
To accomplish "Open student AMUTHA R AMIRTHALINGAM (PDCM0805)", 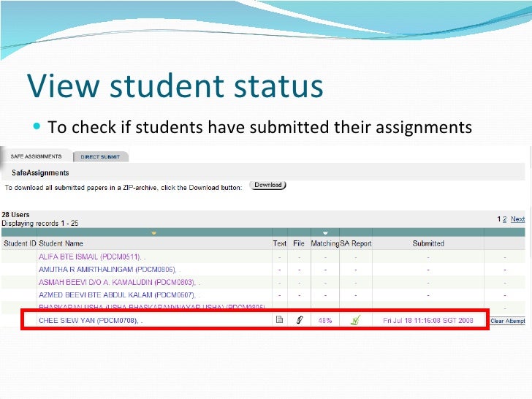I will [x=107, y=270].
